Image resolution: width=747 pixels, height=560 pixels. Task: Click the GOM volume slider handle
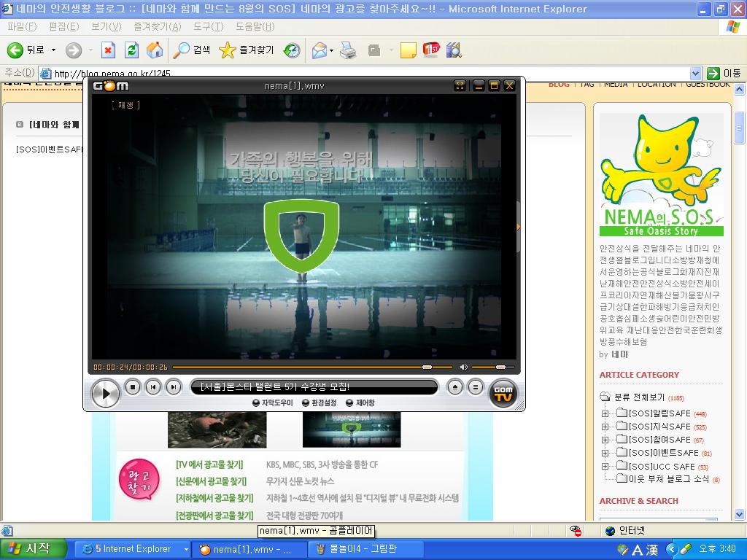500,367
